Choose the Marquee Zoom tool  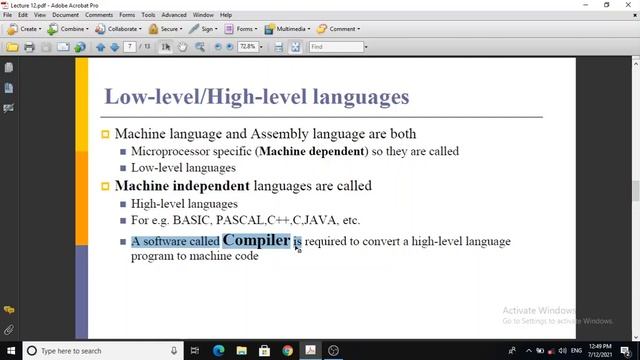pos(200,47)
